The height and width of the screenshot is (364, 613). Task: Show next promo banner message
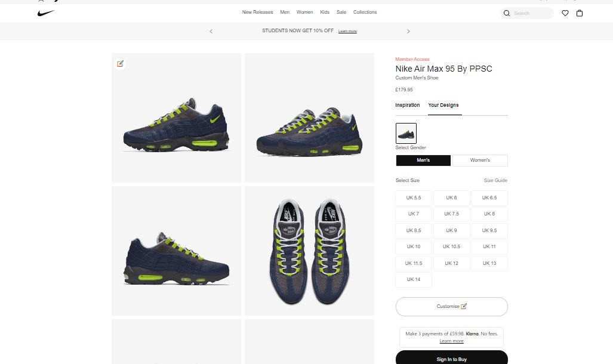tap(408, 31)
